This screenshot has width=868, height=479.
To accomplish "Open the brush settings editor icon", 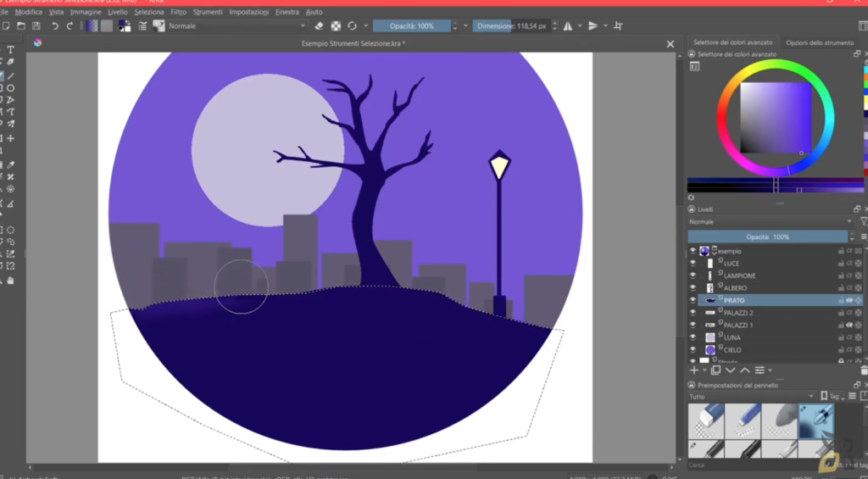I will (142, 26).
